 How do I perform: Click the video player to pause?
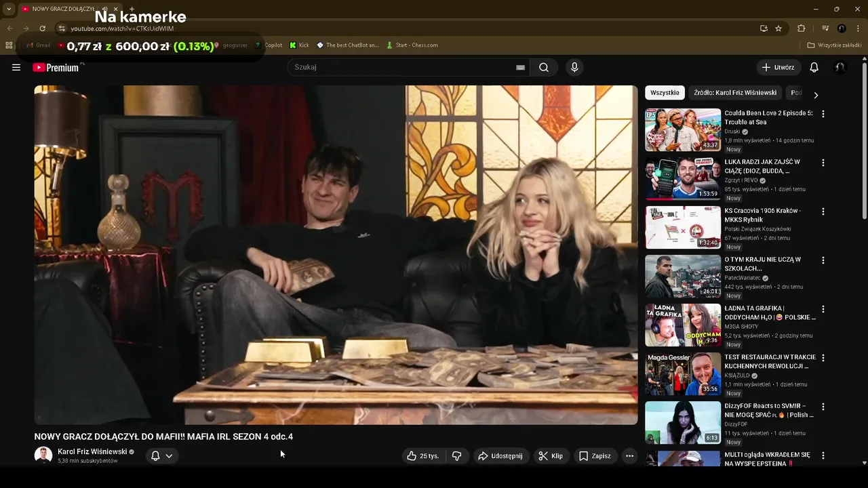336,255
